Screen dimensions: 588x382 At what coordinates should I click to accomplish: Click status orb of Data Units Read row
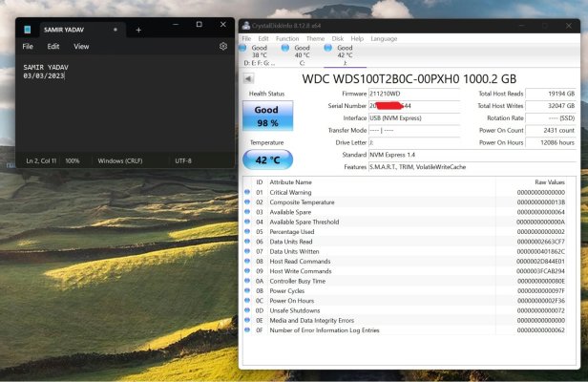pyautogui.click(x=247, y=242)
